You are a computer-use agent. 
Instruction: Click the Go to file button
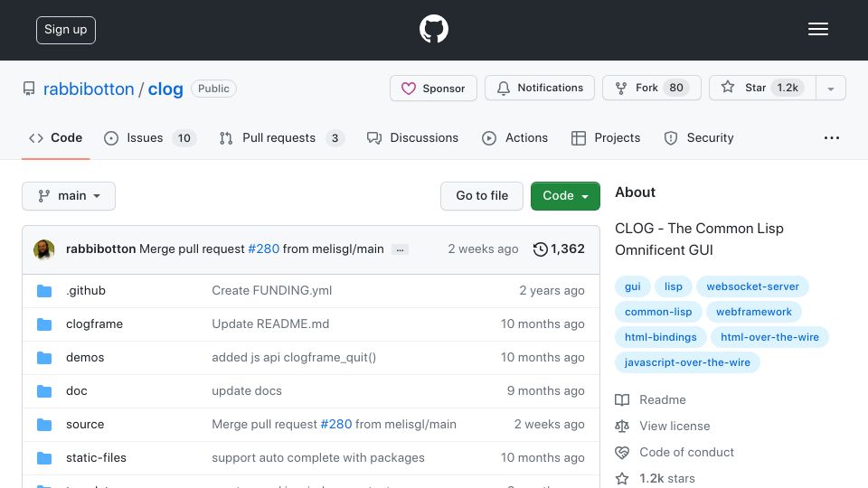pos(482,196)
